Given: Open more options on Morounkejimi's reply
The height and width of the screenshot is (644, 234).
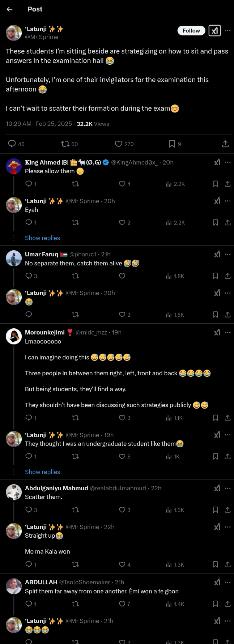Looking at the screenshot, I should coord(227,332).
